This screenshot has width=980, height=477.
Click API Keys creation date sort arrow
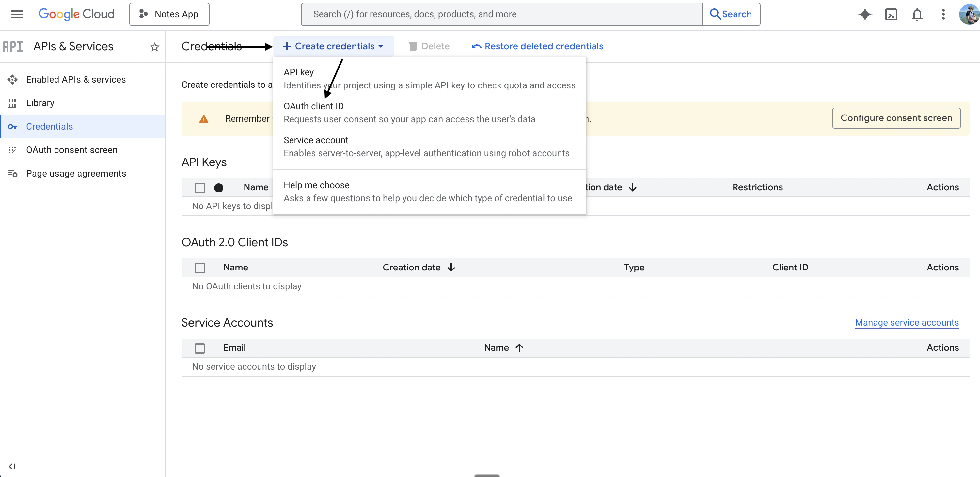click(x=633, y=187)
